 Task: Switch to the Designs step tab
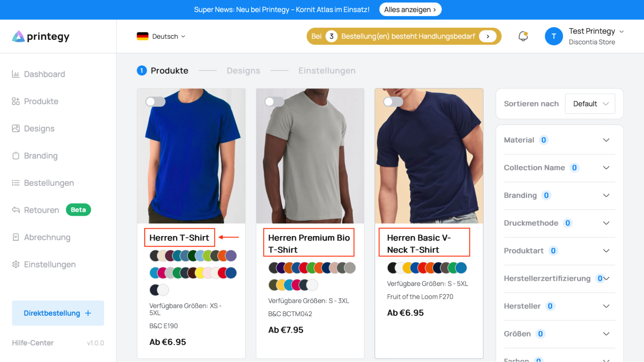[243, 71]
